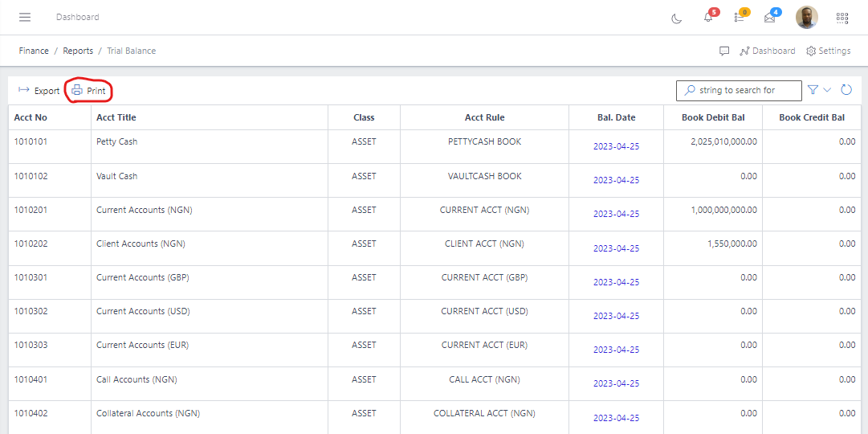Open Petty Cash balance date 2023-04-25

pyautogui.click(x=616, y=146)
